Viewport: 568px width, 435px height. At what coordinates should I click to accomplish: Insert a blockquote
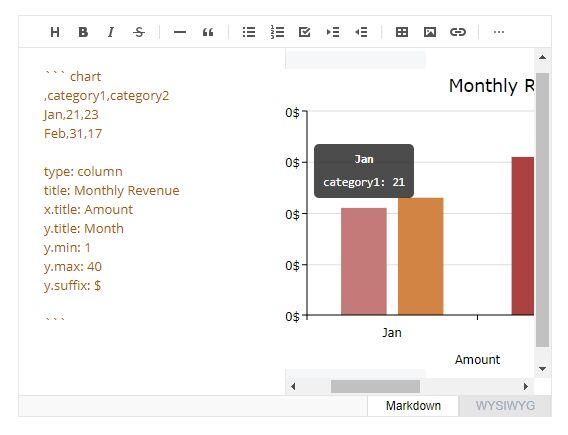pos(208,32)
